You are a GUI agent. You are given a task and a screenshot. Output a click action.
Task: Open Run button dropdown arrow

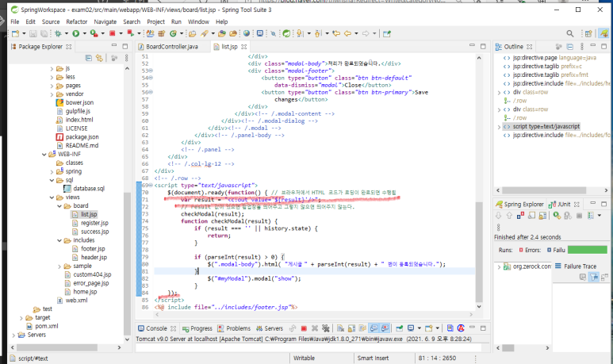point(84,33)
